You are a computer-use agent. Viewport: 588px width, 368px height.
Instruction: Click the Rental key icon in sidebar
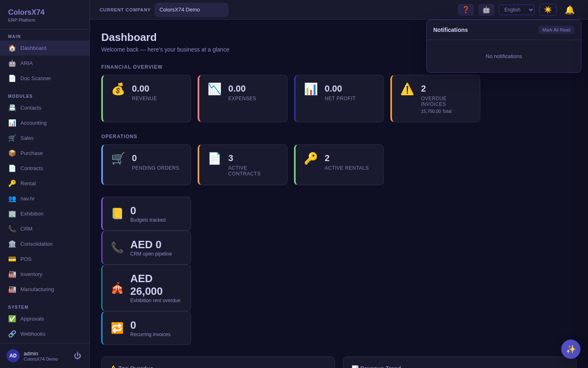tap(12, 183)
